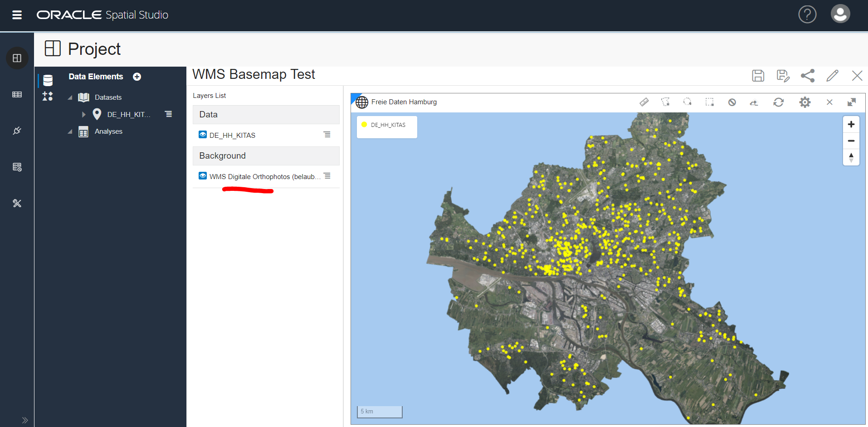Open the navigation hamburger menu
868x427 pixels.
[17, 15]
